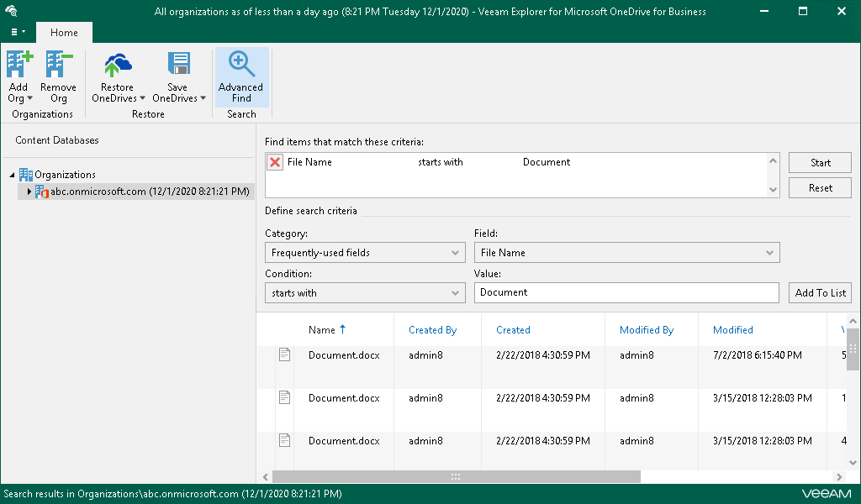Viewport: 861px width, 504px height.
Task: Collapse the Organizations tree node
Action: (x=13, y=176)
